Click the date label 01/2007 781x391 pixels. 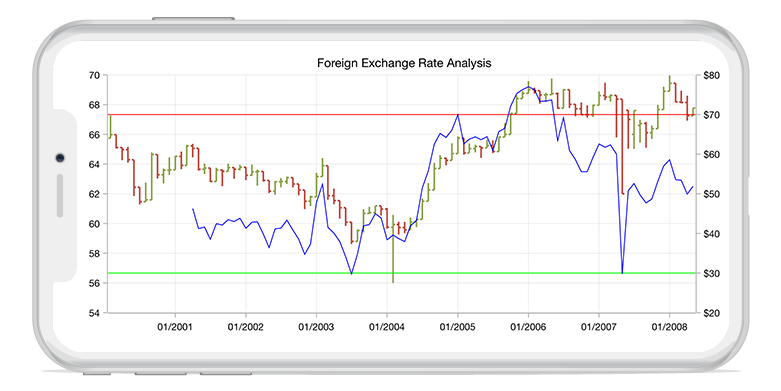pos(599,327)
